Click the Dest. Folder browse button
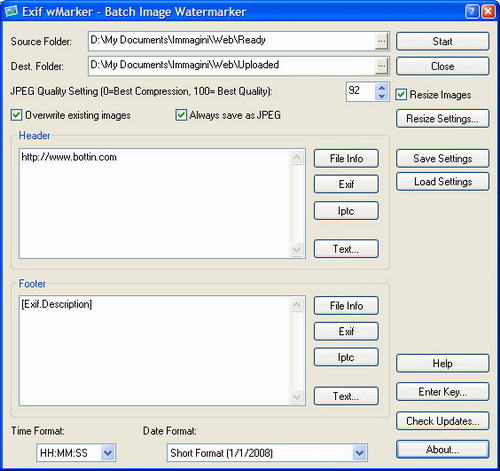This screenshot has width=500, height=471. pyautogui.click(x=382, y=66)
